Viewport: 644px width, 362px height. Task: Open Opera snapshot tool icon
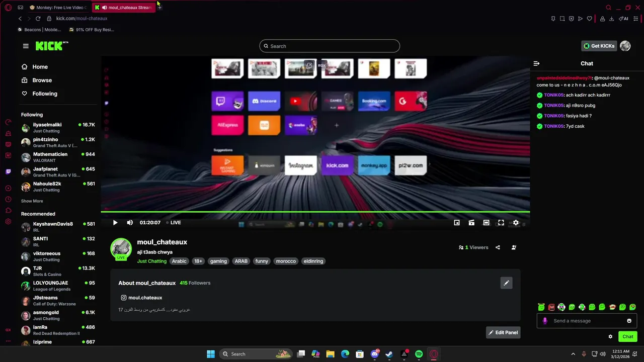pos(562,19)
